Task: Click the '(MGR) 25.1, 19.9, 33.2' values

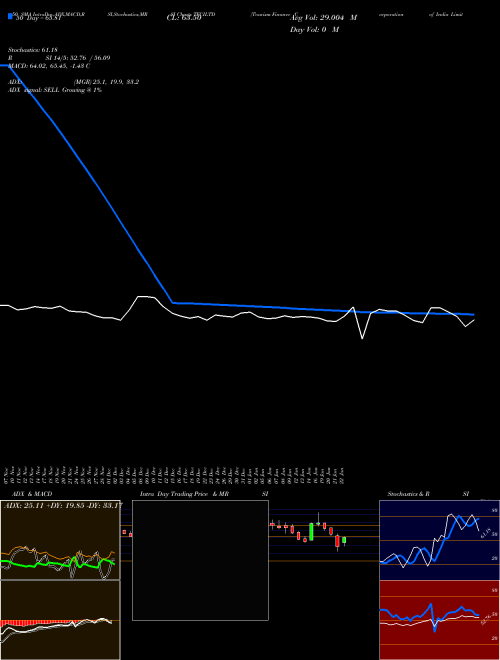Action: 106,82
